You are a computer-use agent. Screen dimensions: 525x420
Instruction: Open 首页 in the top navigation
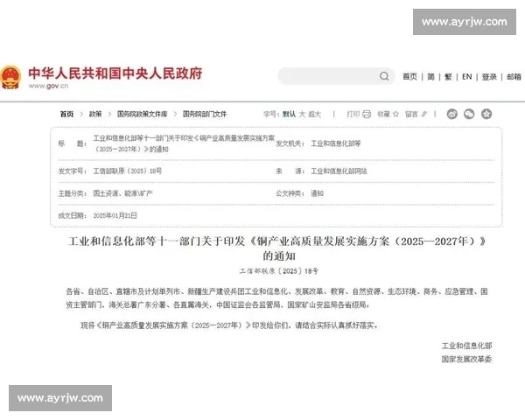pos(409,77)
